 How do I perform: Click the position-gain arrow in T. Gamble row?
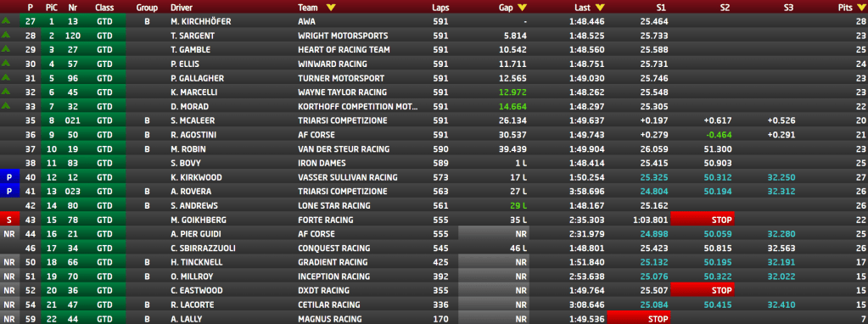point(7,48)
